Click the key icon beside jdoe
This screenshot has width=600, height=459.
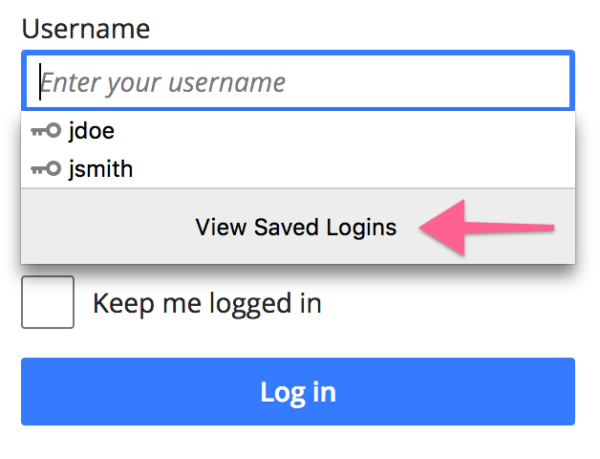[46, 131]
